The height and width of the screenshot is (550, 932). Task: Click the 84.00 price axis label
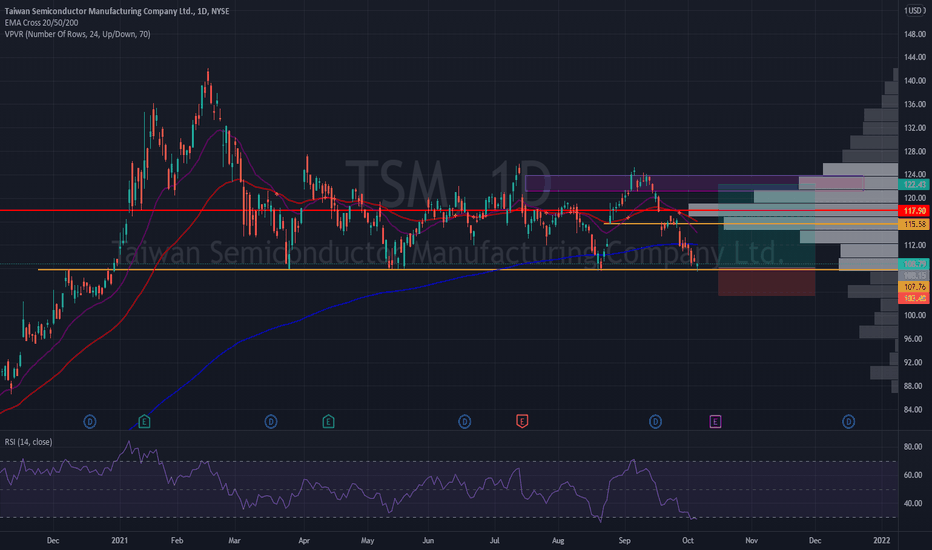click(x=913, y=410)
